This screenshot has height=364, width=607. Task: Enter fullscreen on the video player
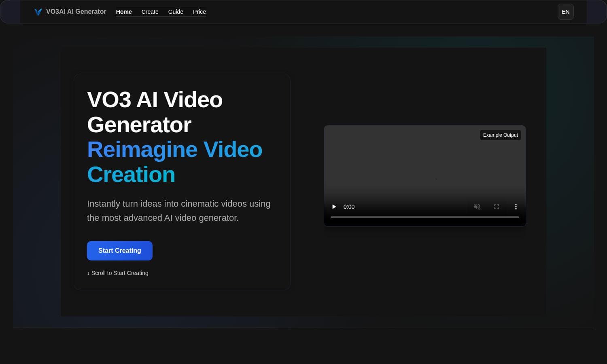[497, 207]
